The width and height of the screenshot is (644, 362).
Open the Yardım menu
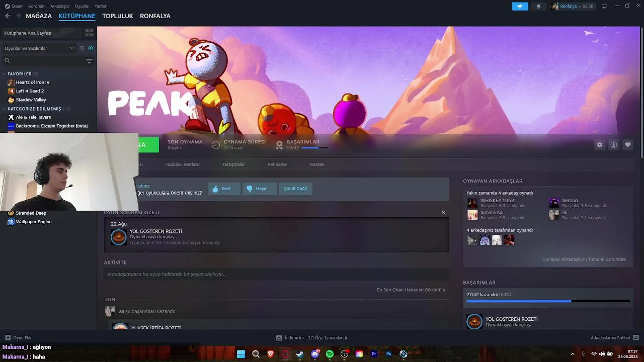pos(101,6)
